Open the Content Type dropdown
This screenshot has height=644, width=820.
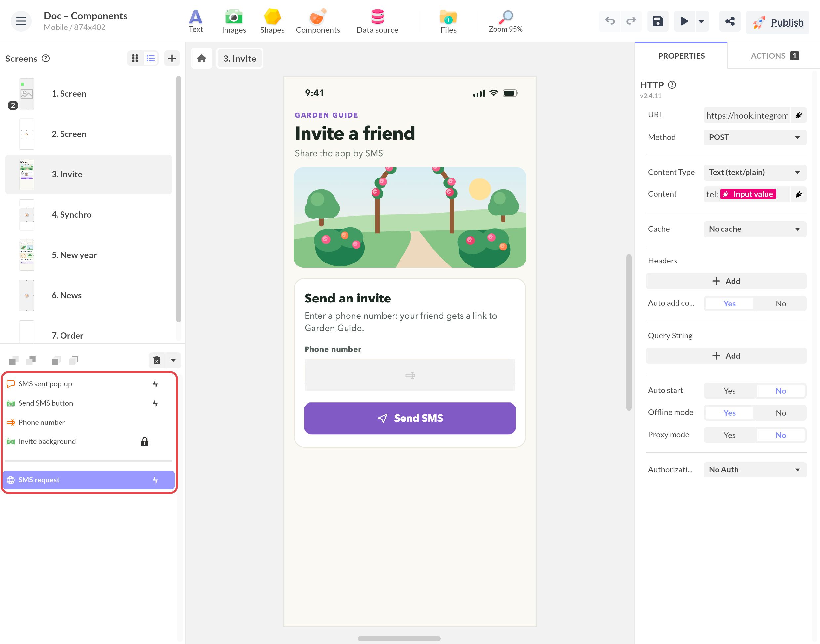click(x=755, y=172)
